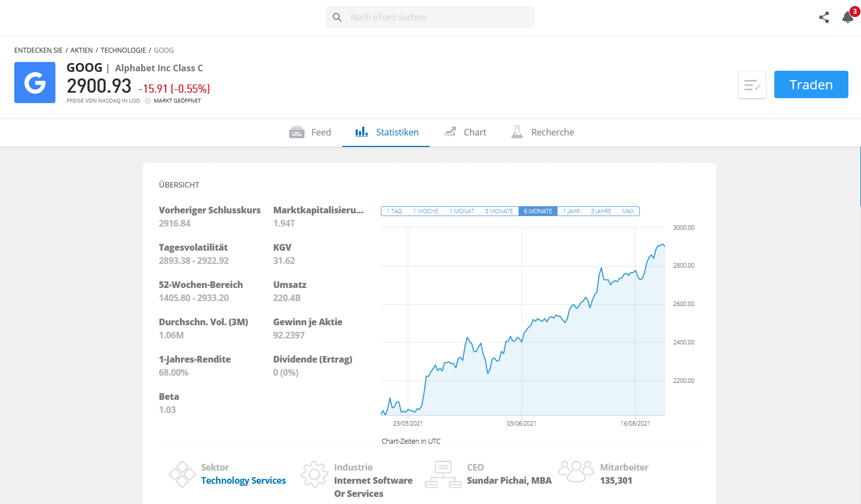Click the Industrie gear icon

click(314, 474)
